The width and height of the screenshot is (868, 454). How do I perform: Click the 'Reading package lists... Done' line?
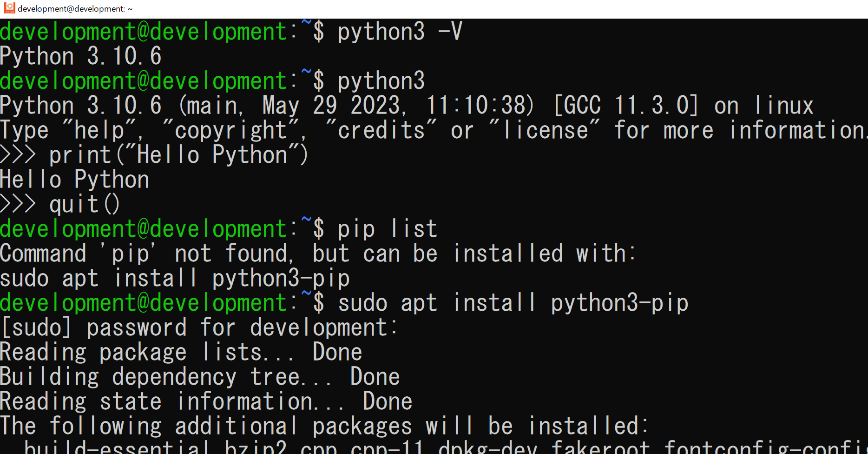coord(181,352)
